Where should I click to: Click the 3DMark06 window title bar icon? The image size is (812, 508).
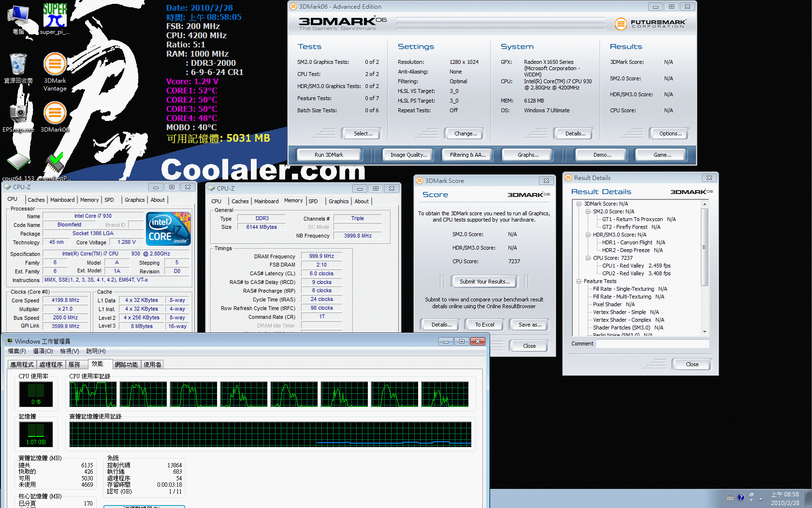[293, 6]
